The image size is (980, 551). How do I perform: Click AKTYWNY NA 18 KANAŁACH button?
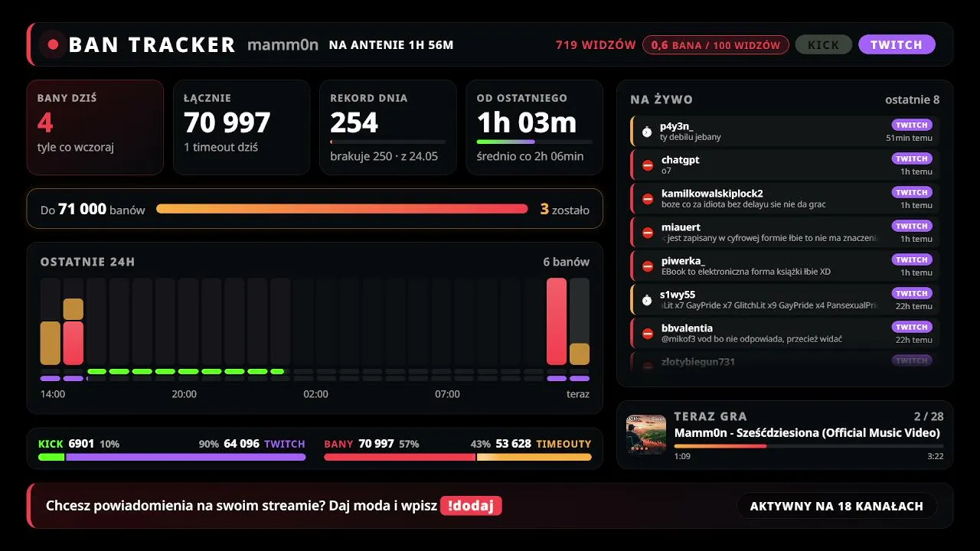(837, 506)
